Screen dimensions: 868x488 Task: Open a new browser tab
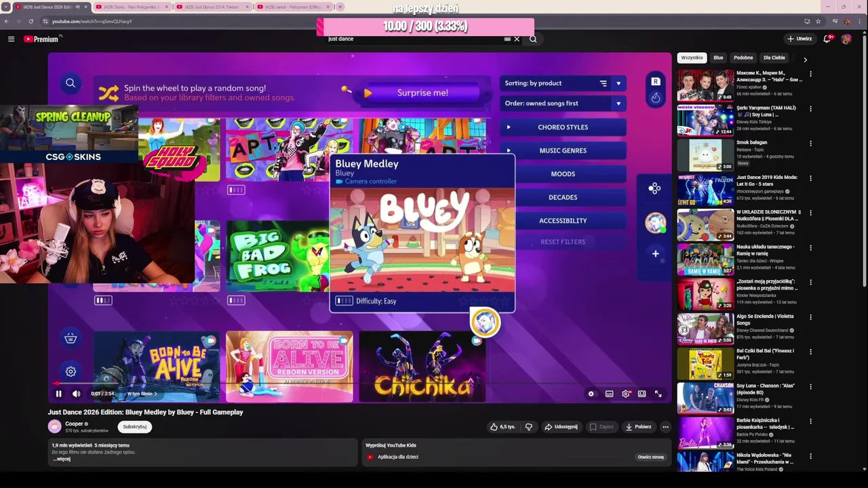point(340,7)
